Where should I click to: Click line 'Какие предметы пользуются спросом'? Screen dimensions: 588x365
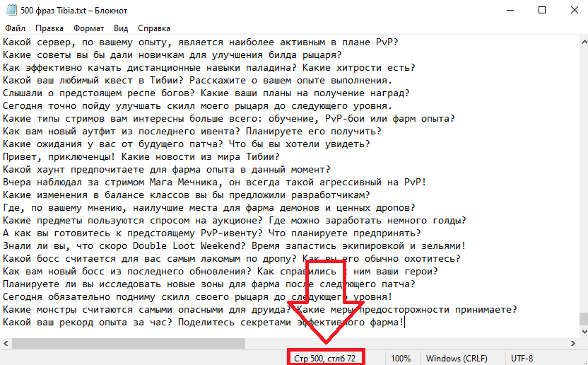235,221
